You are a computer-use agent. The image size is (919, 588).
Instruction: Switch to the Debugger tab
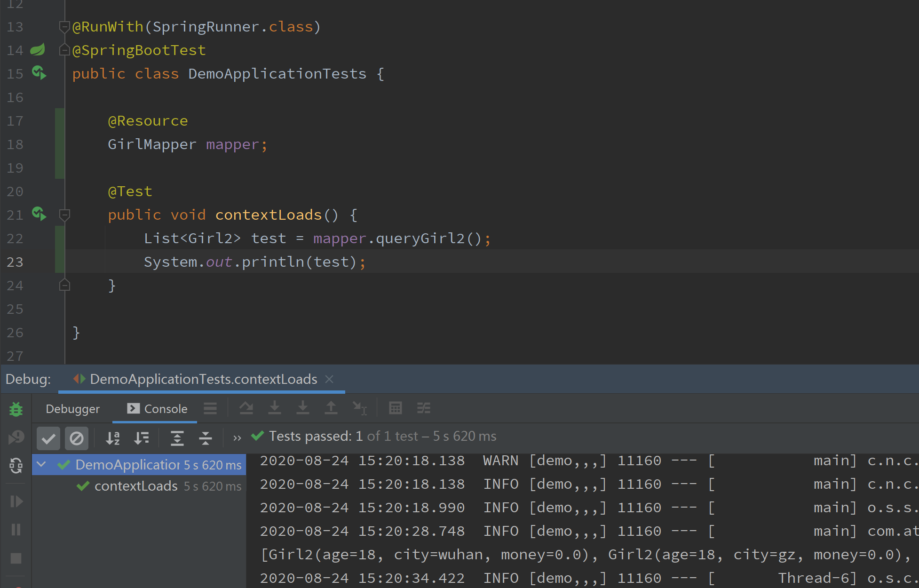click(72, 409)
